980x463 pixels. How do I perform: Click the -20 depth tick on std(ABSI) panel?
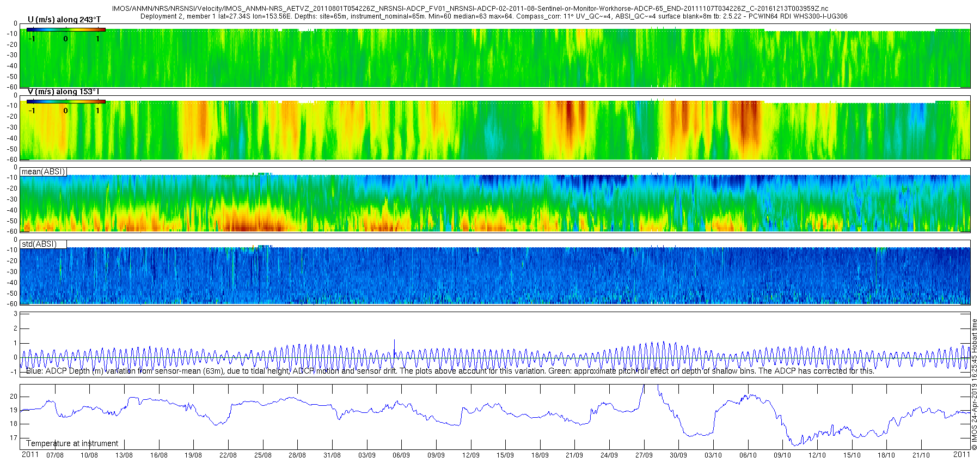pos(12,261)
